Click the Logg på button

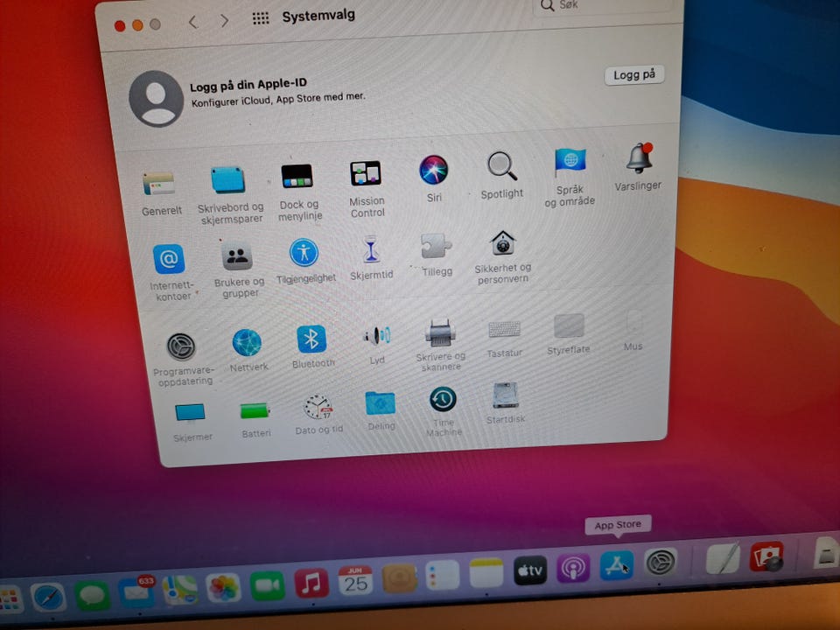(x=635, y=75)
